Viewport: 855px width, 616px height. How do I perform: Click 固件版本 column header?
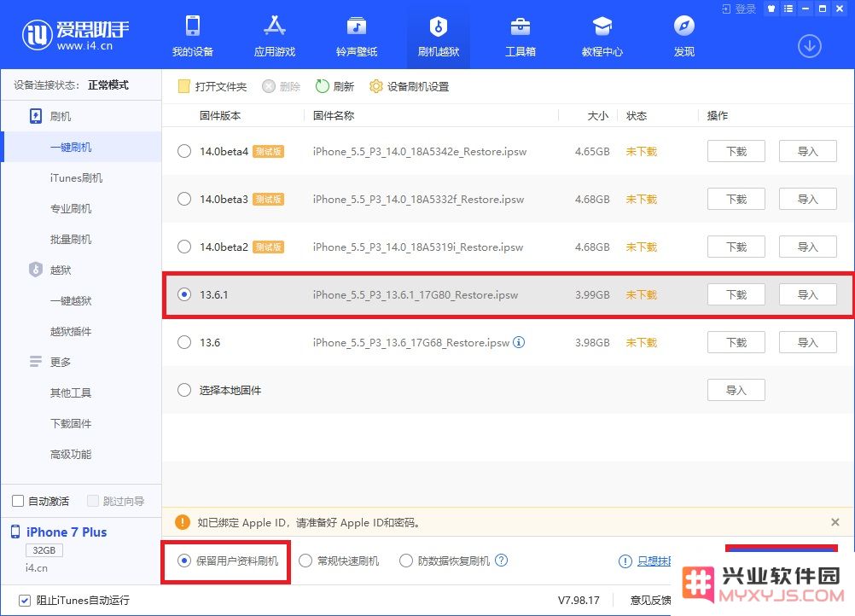tap(220, 115)
